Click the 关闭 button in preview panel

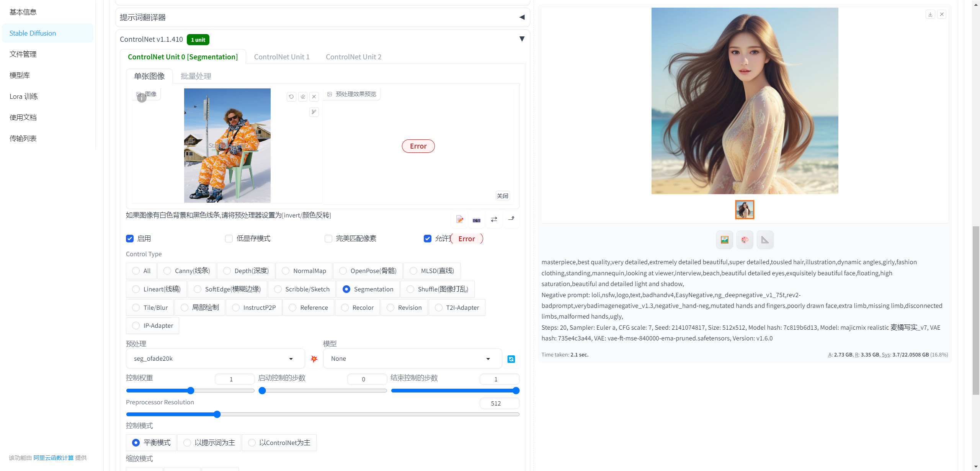[502, 196]
